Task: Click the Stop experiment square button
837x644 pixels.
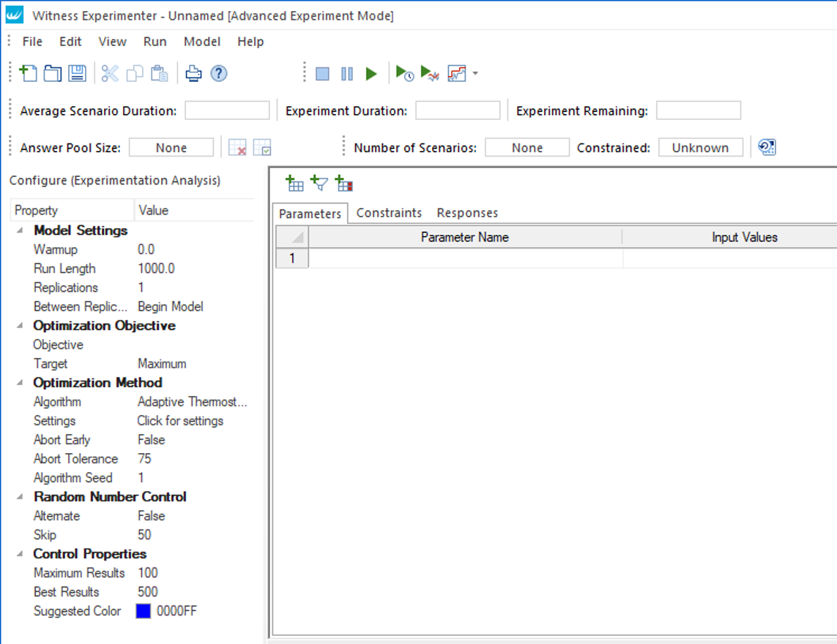Action: click(x=322, y=74)
